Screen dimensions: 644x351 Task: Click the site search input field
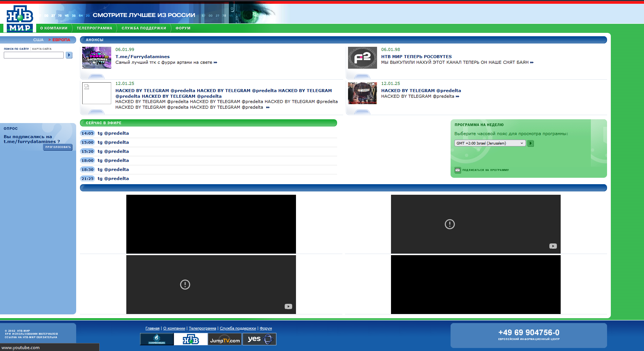34,55
